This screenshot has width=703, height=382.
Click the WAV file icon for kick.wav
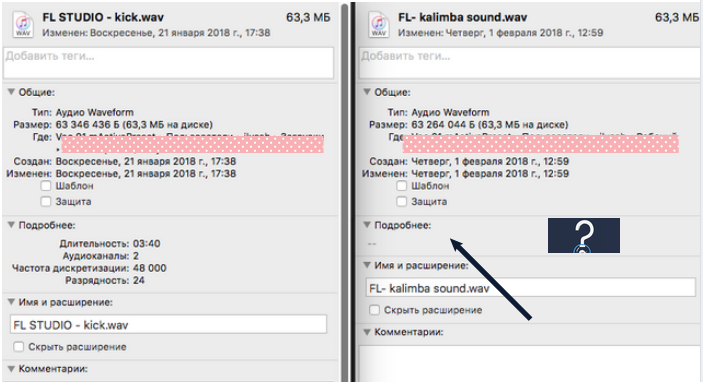[23, 25]
